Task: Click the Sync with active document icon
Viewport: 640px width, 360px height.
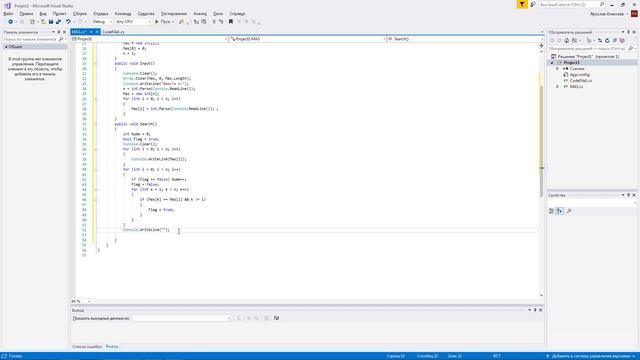Action: [x=600, y=40]
